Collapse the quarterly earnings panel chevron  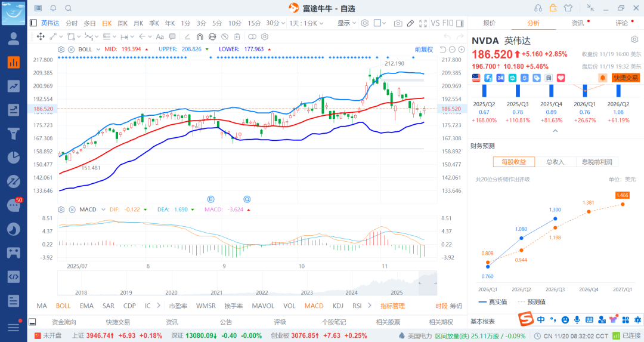555,131
